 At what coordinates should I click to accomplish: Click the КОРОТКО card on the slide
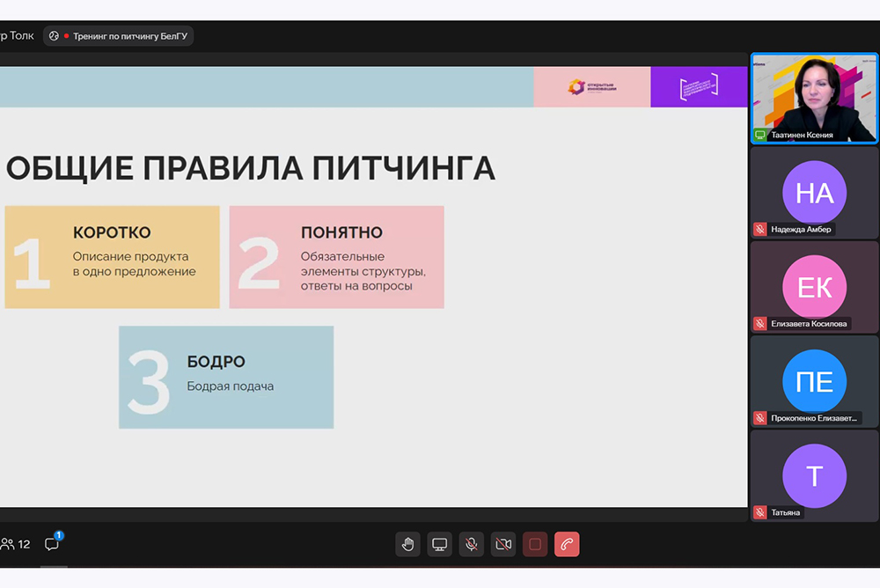click(x=112, y=257)
